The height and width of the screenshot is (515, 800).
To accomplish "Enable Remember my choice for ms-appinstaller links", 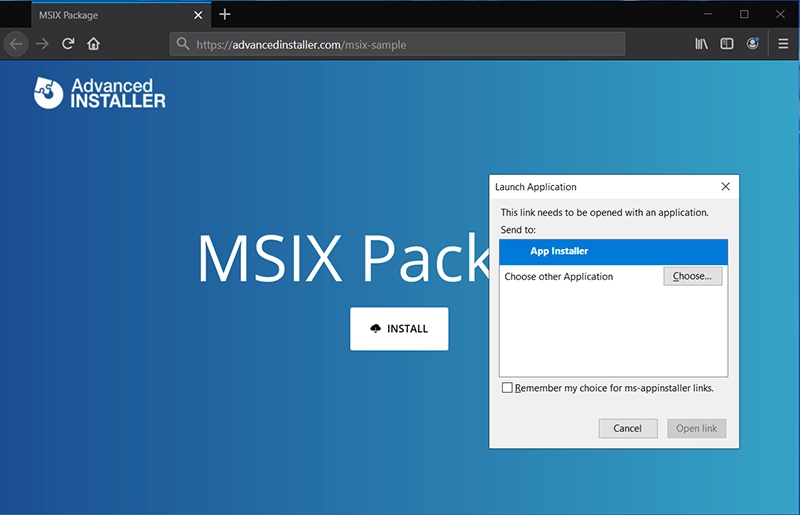I will click(x=507, y=388).
